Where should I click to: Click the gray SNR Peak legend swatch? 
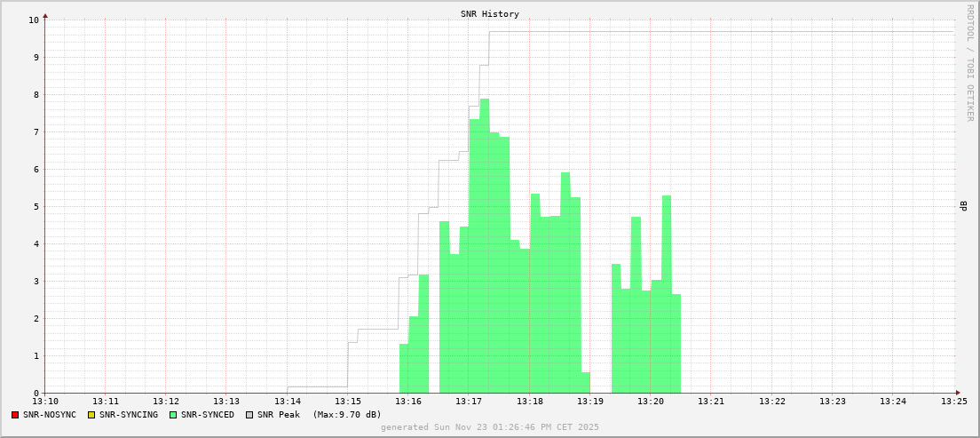tap(249, 415)
